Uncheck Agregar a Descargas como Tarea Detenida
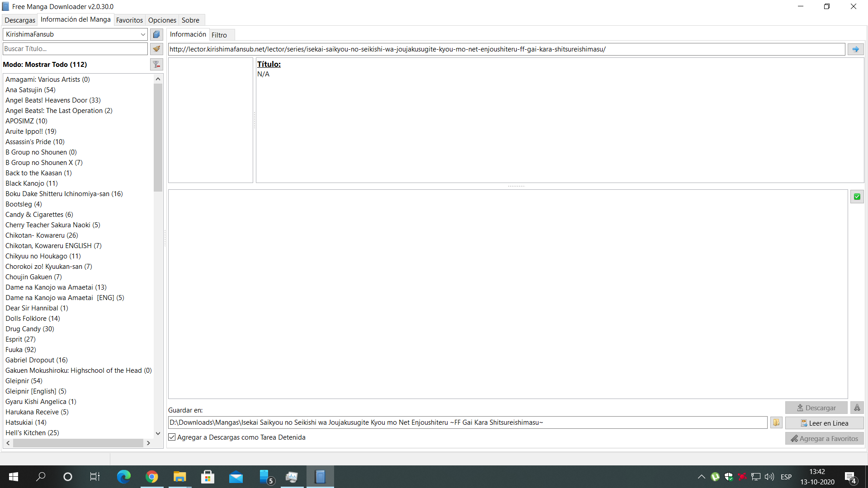Image resolution: width=868 pixels, height=488 pixels. click(x=171, y=437)
